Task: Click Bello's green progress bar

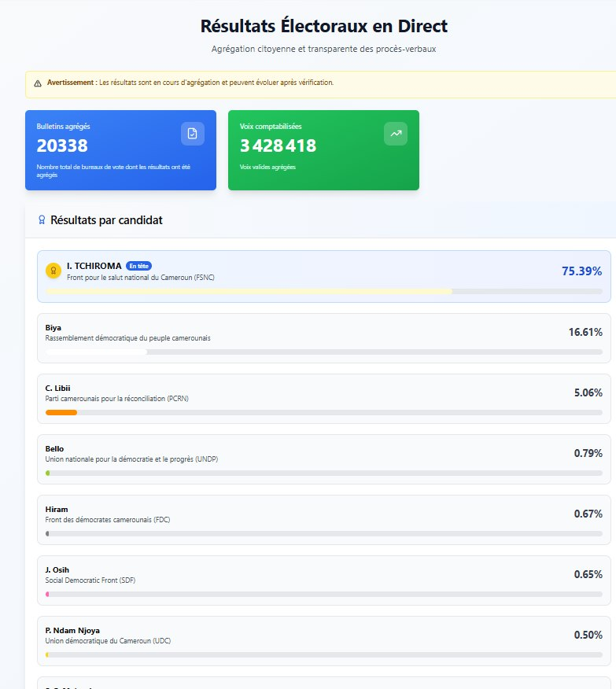Action: pos(324,473)
